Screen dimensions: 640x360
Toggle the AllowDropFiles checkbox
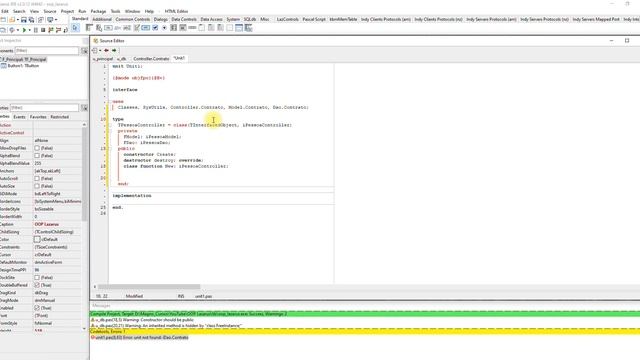pos(37,148)
